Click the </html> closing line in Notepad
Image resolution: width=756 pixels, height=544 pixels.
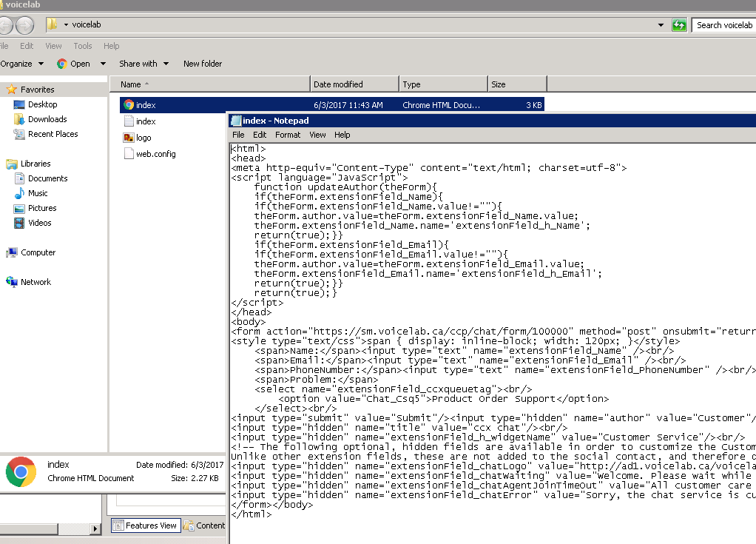coord(252,514)
